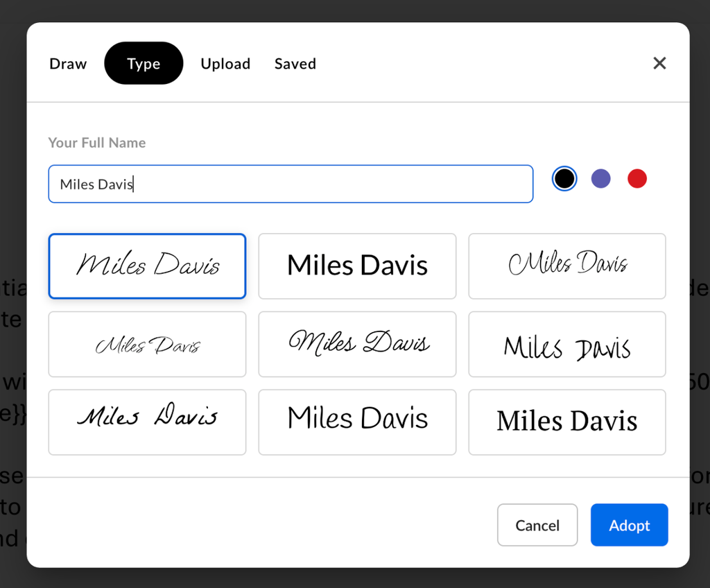Choose the bottom-middle light sans-serif signature
The image size is (710, 588).
click(x=357, y=422)
